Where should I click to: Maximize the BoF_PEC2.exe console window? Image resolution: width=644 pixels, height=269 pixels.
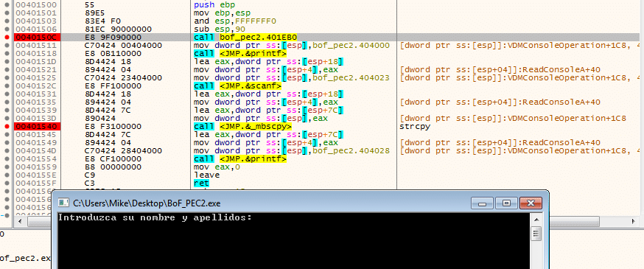[x=506, y=203]
